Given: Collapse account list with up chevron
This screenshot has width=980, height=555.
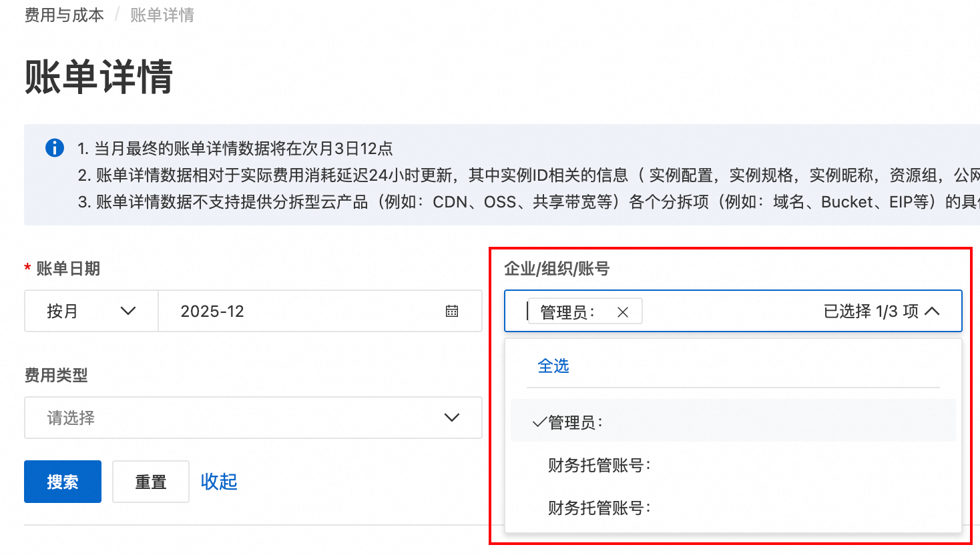Looking at the screenshot, I should (x=933, y=311).
